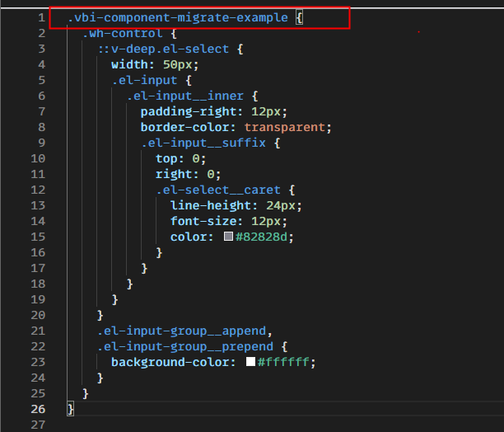Click the .el-select__caret selector
This screenshot has width=504, height=432.
pyautogui.click(x=218, y=190)
